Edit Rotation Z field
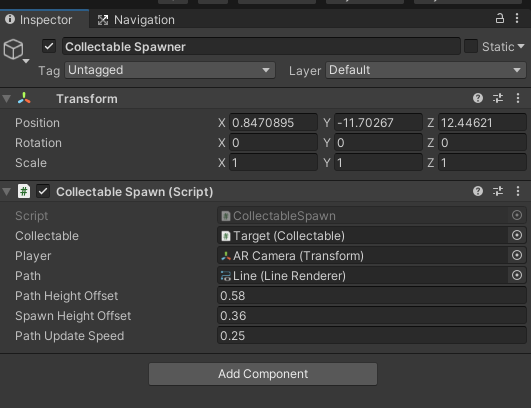Image resolution: width=531 pixels, height=408 pixels. 482,143
